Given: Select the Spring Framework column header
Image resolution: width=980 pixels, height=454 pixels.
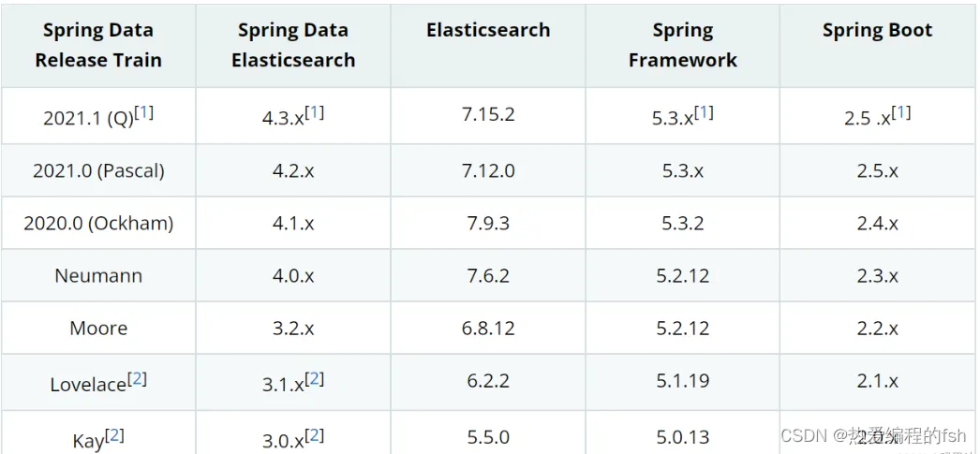Looking at the screenshot, I should click(x=682, y=45).
